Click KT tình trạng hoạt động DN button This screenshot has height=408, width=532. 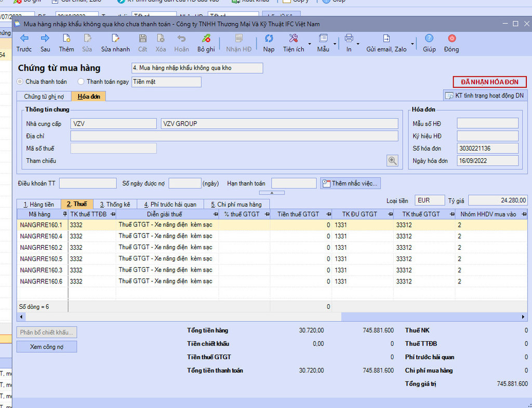(x=485, y=96)
